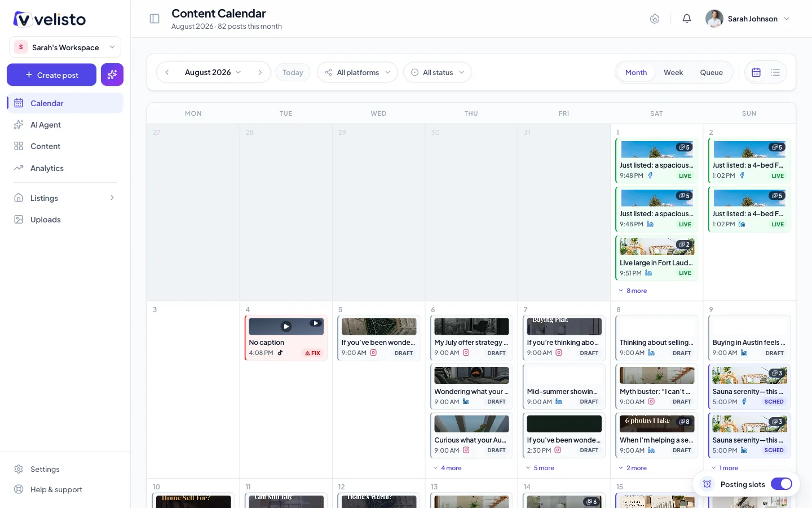Expand 5 more posts on August 7
This screenshot has width=812, height=508.
click(540, 468)
